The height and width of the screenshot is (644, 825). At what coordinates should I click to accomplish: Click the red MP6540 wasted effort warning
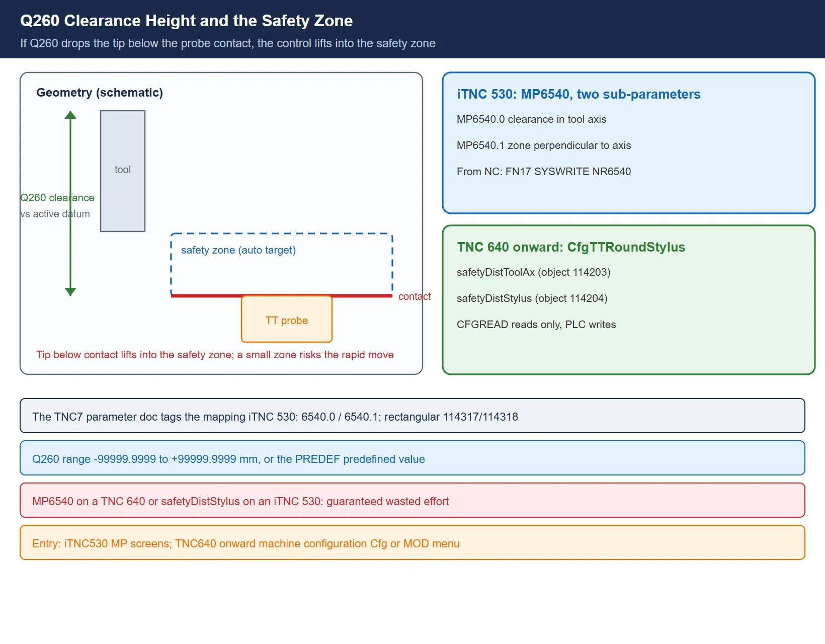pos(412,500)
